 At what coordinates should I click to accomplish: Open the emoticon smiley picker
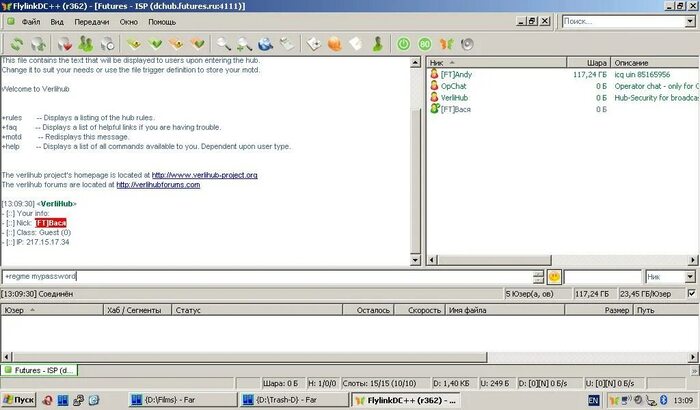554,276
